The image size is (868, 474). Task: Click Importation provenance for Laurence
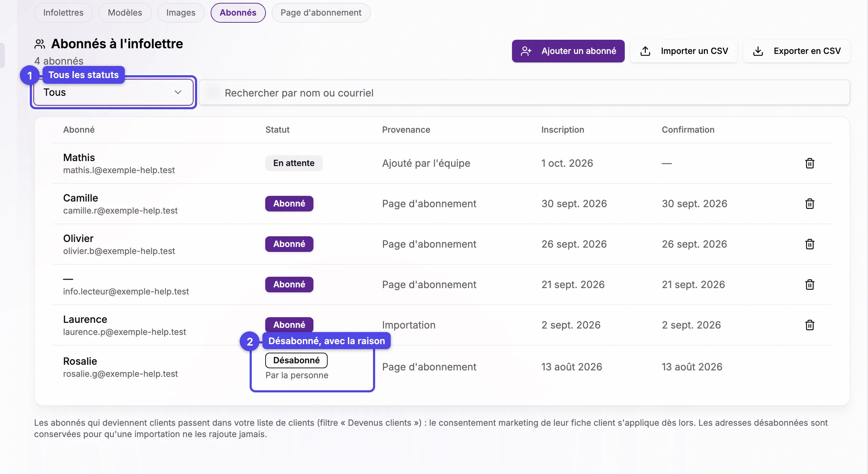coord(408,325)
